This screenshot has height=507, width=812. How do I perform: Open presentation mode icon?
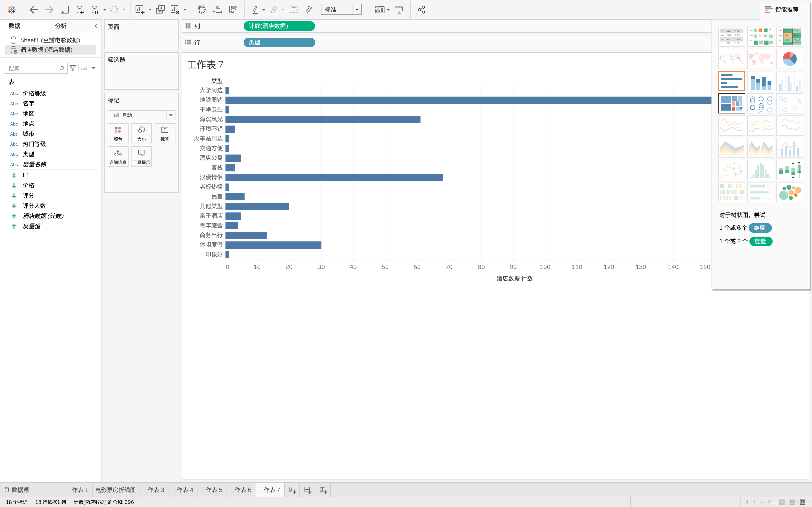[x=399, y=10]
